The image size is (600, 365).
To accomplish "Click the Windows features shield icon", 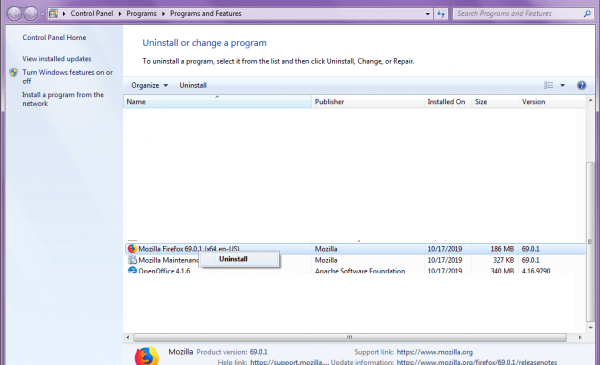I will pos(14,72).
